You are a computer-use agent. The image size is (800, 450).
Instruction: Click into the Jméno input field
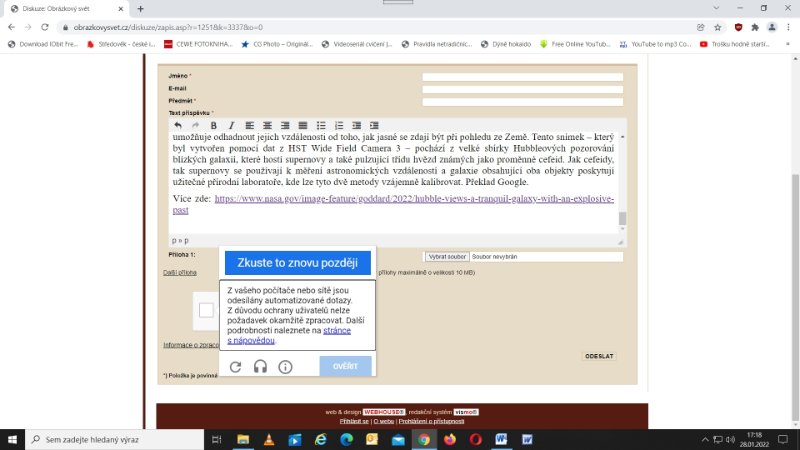[522, 77]
